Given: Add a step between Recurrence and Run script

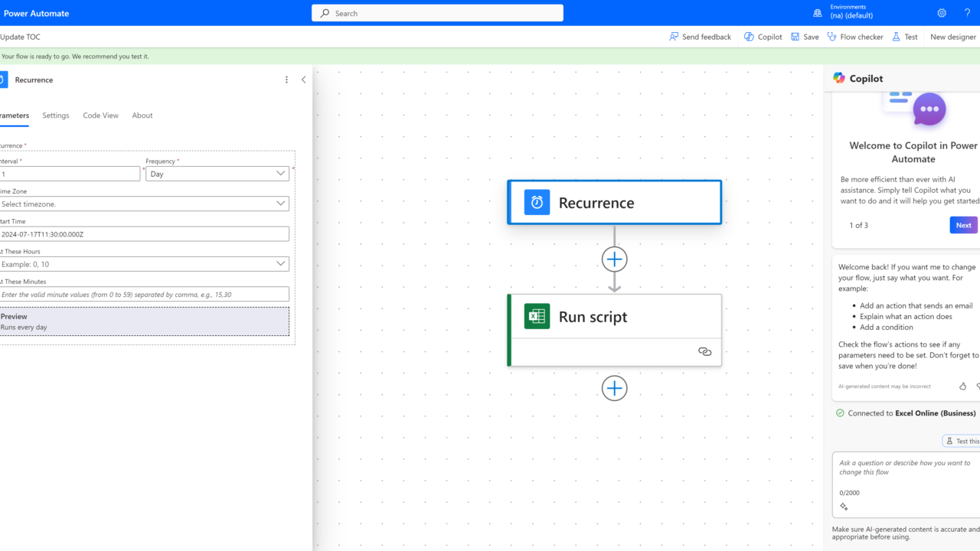Looking at the screenshot, I should [x=614, y=259].
